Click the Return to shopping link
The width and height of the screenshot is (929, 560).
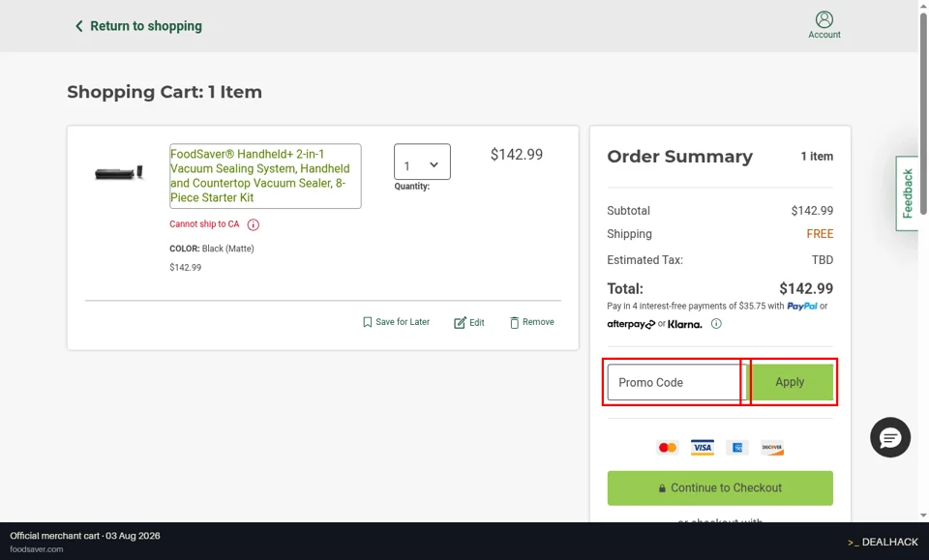coord(138,26)
